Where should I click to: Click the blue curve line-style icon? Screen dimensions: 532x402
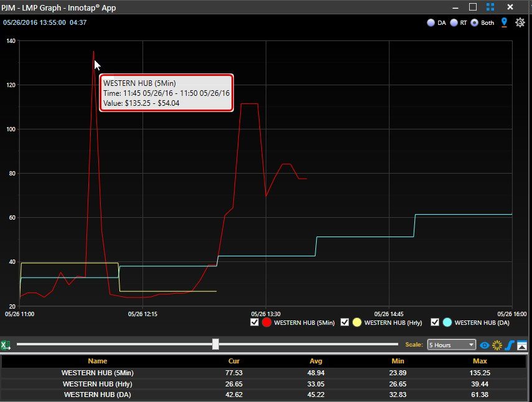click(509, 345)
